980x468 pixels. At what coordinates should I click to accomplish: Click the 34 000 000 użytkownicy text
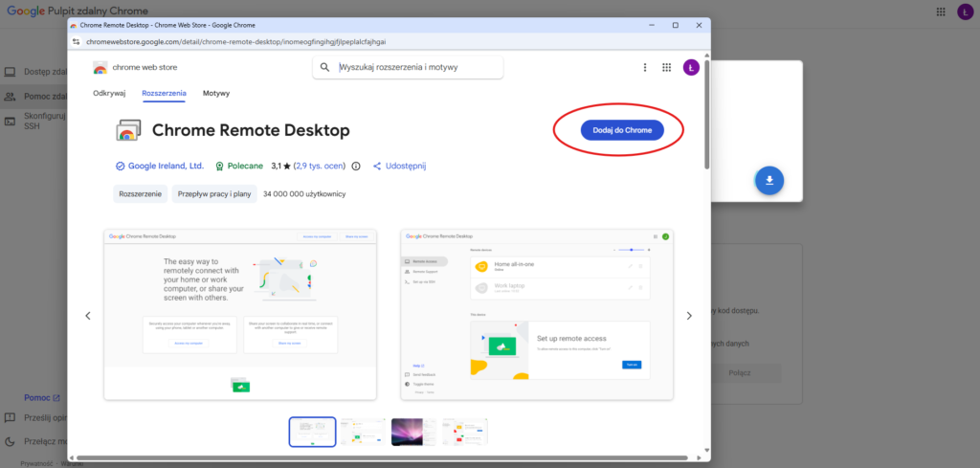304,194
